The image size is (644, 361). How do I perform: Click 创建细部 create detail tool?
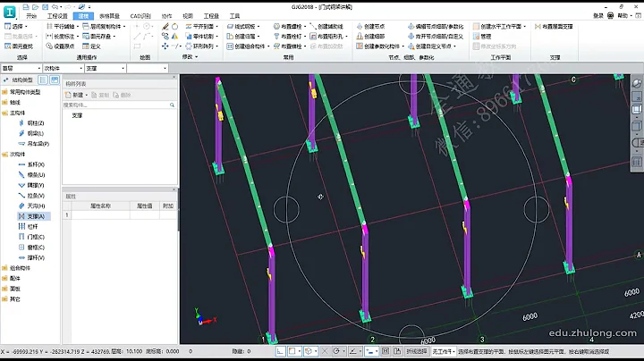pyautogui.click(x=370, y=36)
